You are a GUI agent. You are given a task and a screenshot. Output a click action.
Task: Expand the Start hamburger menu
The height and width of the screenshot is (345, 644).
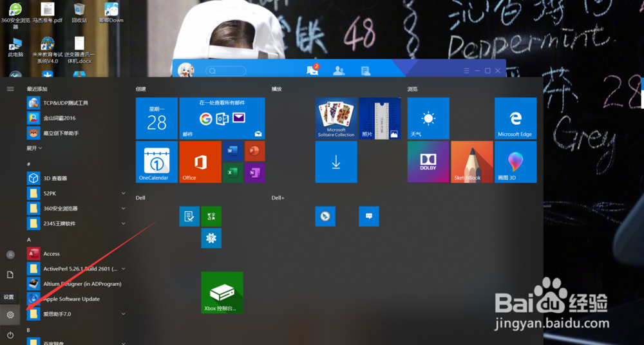10,89
